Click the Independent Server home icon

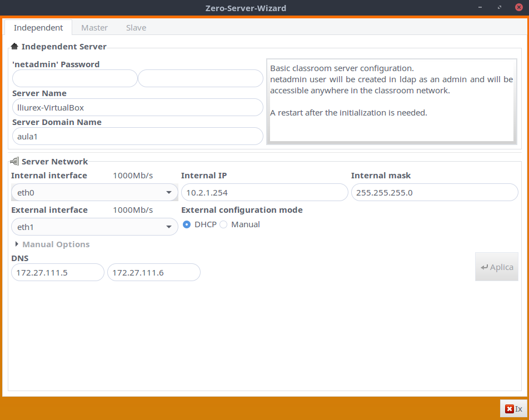tap(14, 47)
